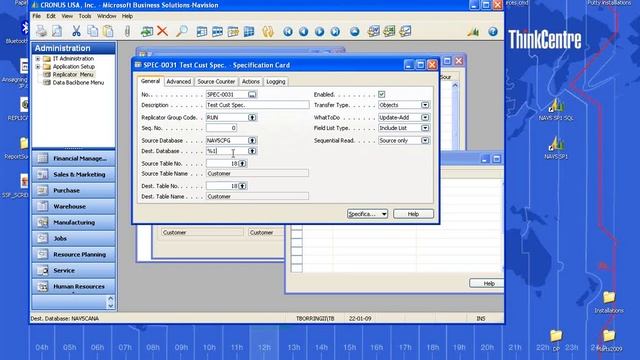This screenshot has width=640, height=360.
Task: Click Dest. Database lookup arrow
Action: (252, 151)
